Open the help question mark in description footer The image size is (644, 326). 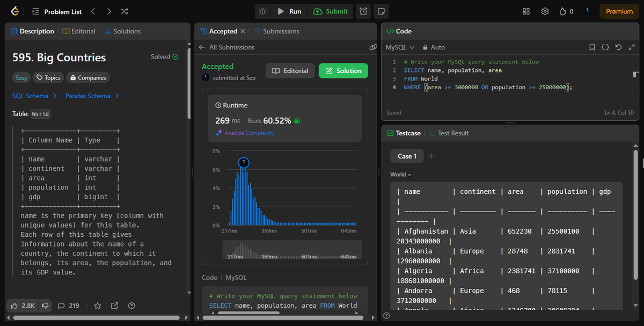131,306
